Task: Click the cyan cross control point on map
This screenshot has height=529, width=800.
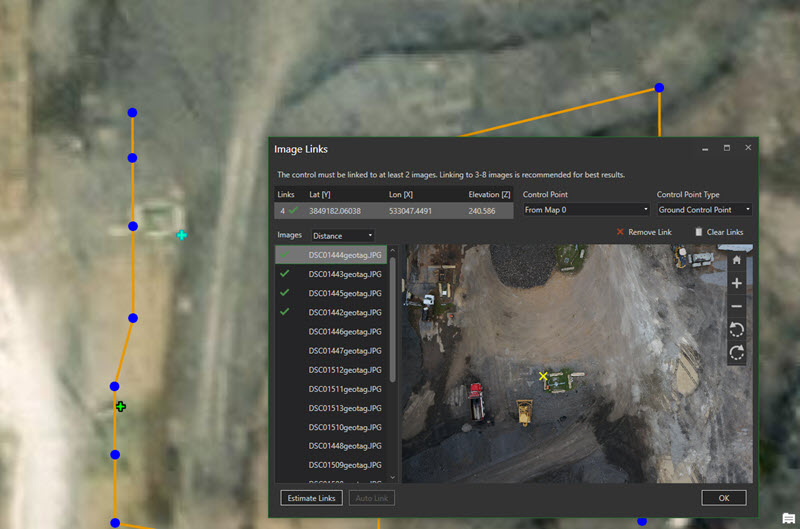Action: coord(182,235)
